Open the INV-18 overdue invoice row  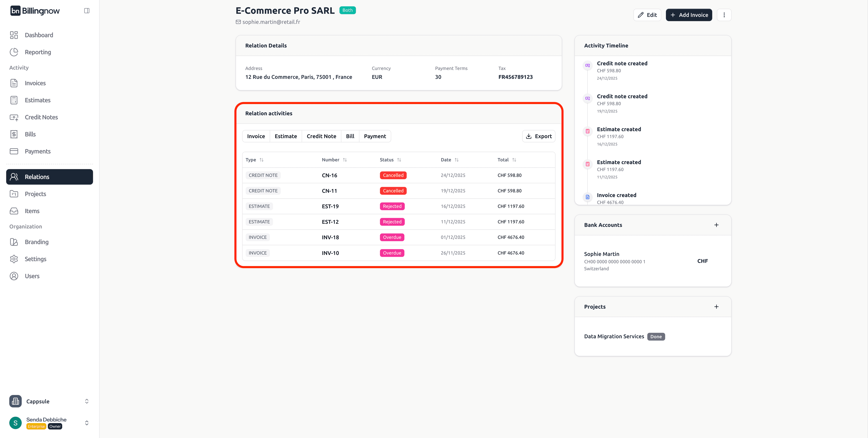(330, 237)
